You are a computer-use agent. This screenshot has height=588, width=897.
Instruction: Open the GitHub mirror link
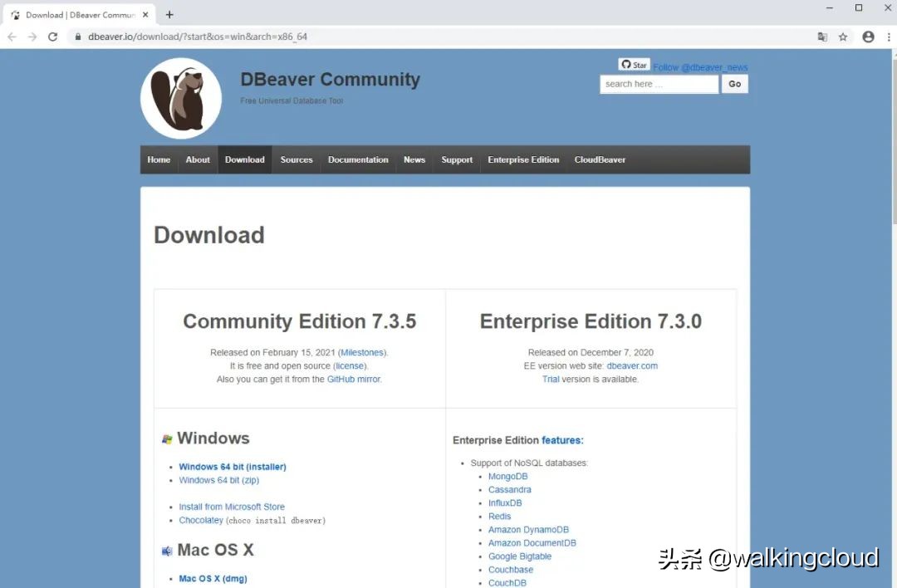pos(354,379)
